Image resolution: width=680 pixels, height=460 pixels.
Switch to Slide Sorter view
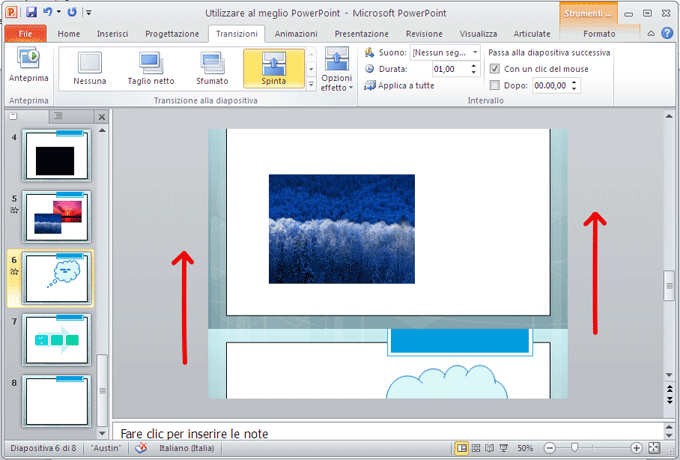[476, 448]
